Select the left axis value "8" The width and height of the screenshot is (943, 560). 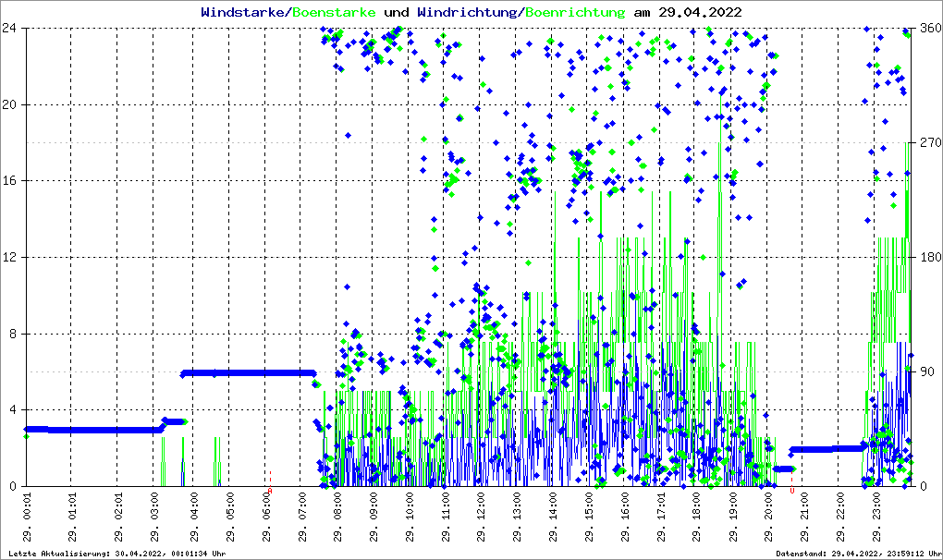pyautogui.click(x=13, y=334)
